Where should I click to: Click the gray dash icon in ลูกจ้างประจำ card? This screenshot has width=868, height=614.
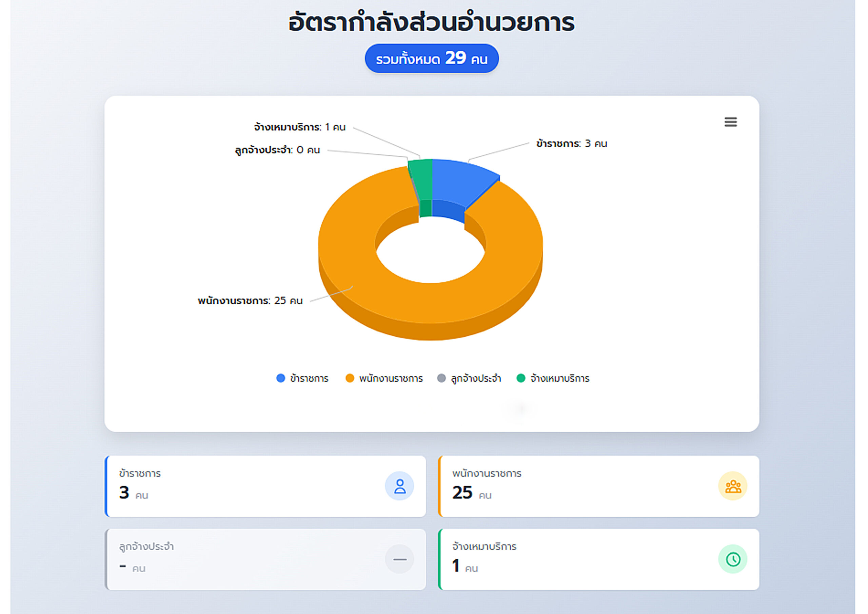pyautogui.click(x=400, y=559)
